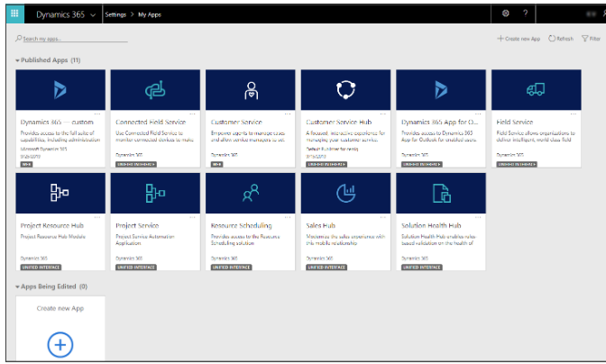Click the Field Service title text
The height and width of the screenshot is (364, 606).
click(x=515, y=122)
